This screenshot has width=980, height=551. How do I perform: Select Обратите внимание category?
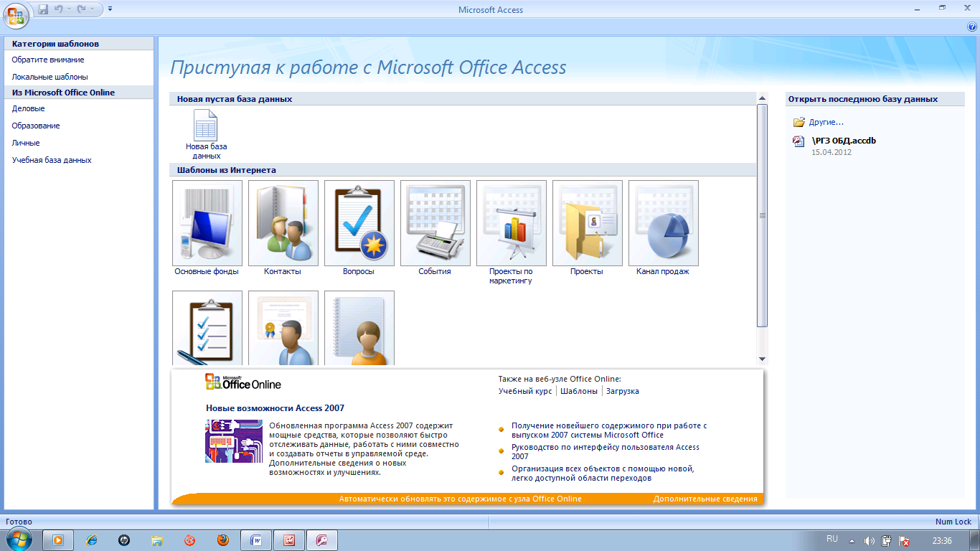point(48,60)
